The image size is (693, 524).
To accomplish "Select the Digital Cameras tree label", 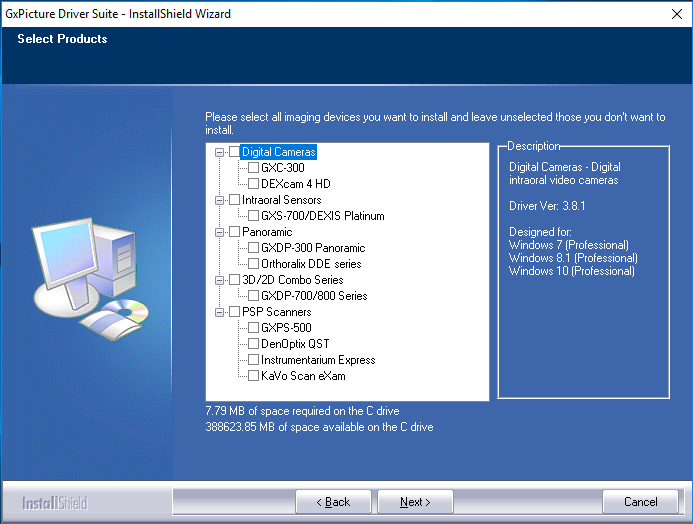I will coord(278,152).
